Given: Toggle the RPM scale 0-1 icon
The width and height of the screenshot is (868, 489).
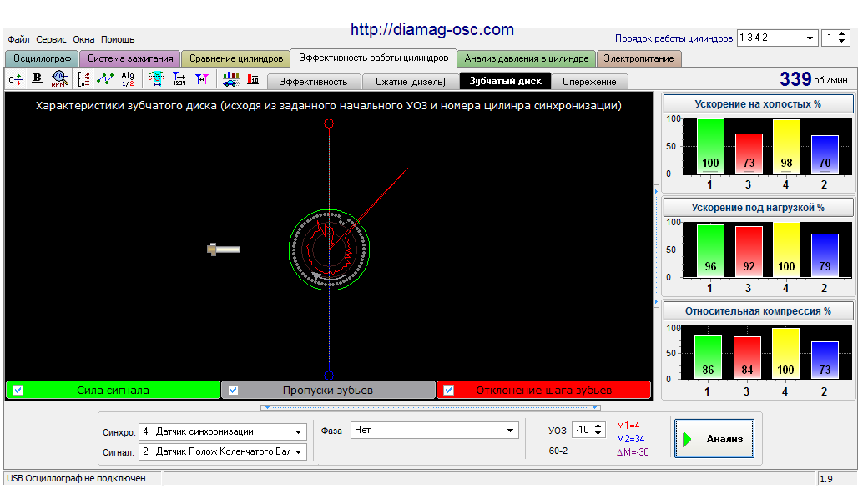Looking at the screenshot, I should (83, 79).
